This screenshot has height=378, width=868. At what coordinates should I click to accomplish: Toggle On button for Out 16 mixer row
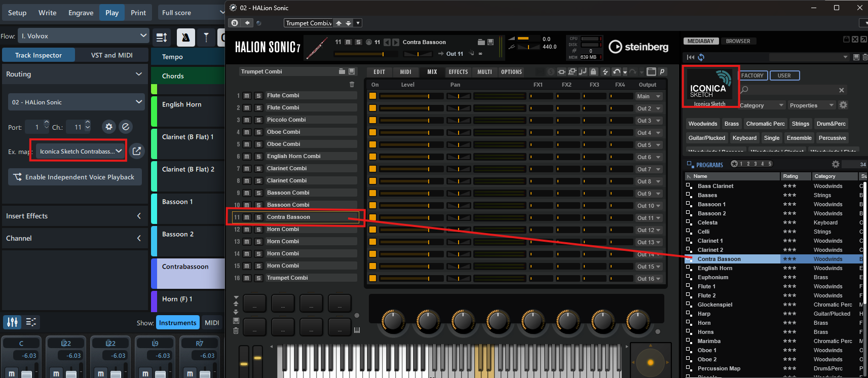372,278
